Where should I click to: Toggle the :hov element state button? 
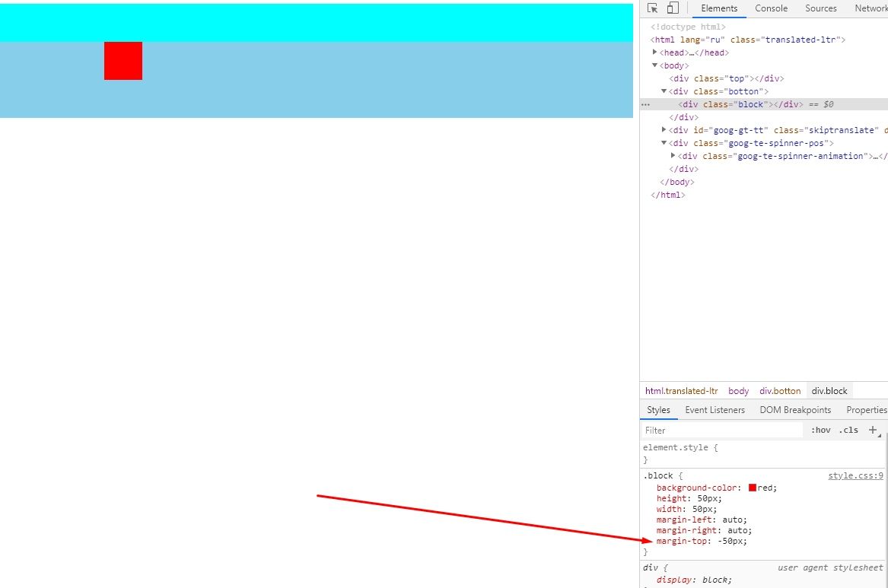coord(820,430)
